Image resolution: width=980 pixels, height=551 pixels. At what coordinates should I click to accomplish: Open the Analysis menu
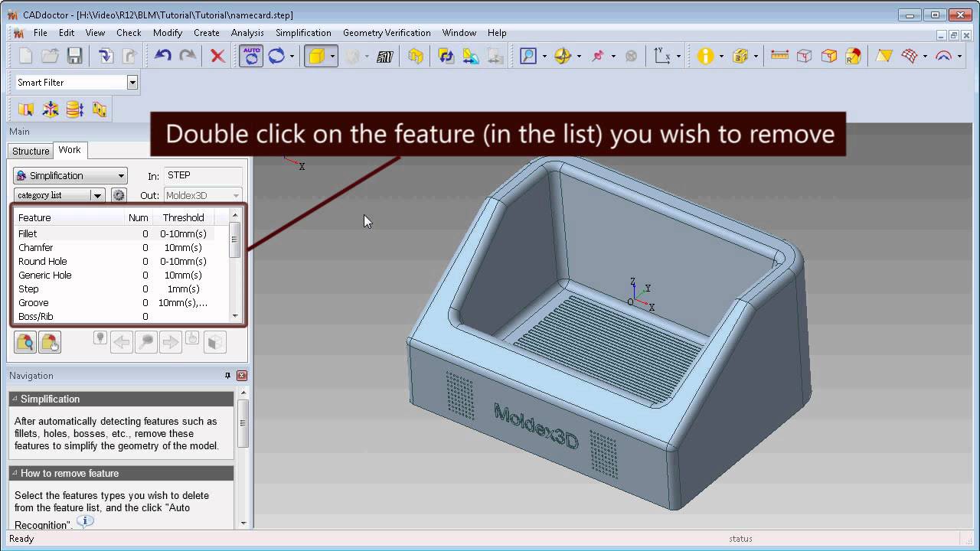pyautogui.click(x=247, y=33)
